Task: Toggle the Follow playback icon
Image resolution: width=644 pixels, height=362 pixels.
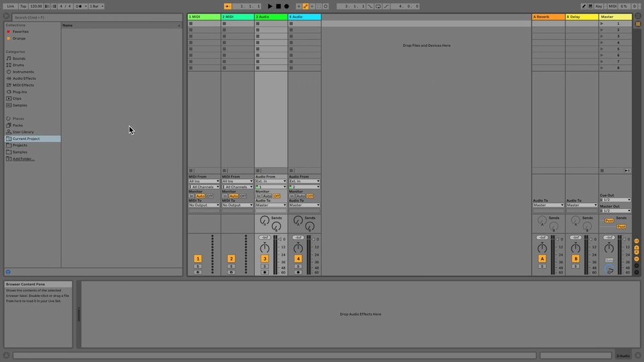Action: (227, 6)
